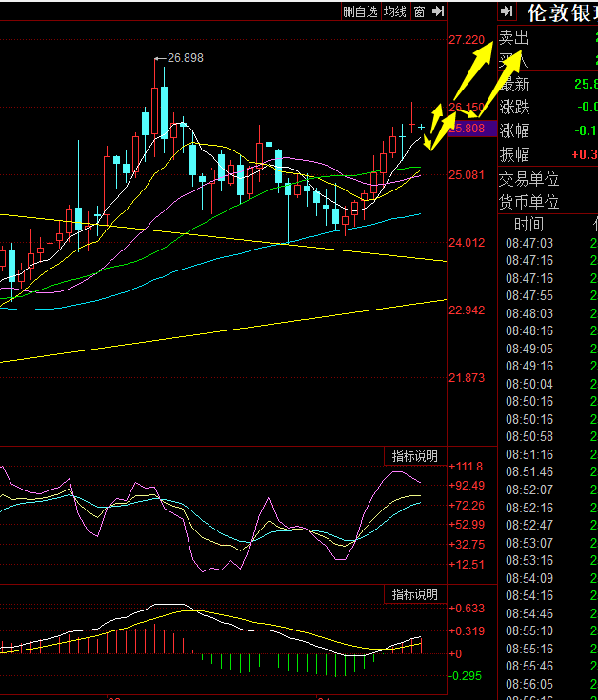The image size is (598, 700).
Task: Select the 08:50:58 tick row
Action: point(548,436)
